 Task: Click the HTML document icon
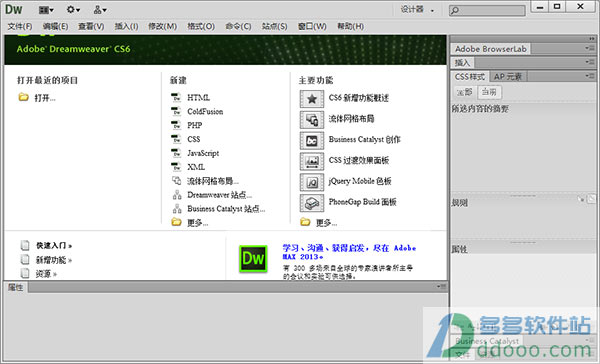(x=176, y=97)
